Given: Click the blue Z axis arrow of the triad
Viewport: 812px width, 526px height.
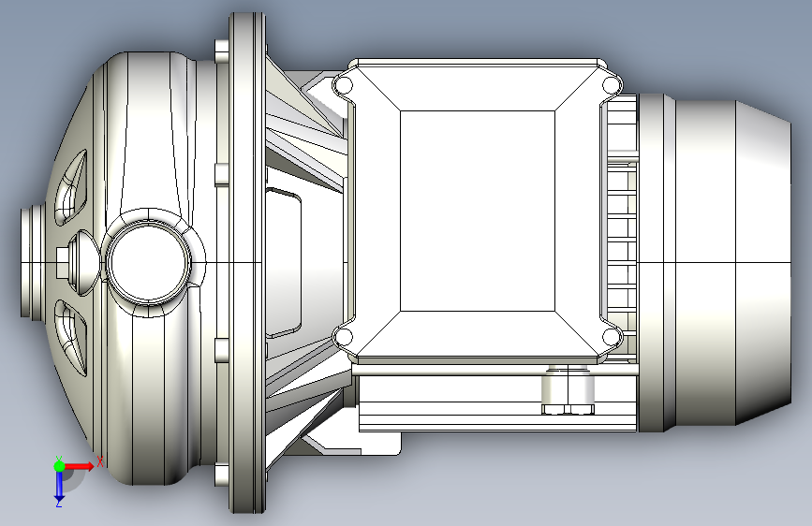Looking at the screenshot, I should [59, 486].
